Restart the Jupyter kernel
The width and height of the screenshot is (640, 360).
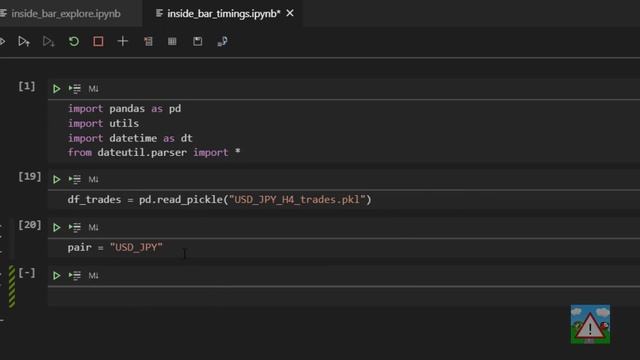point(74,41)
